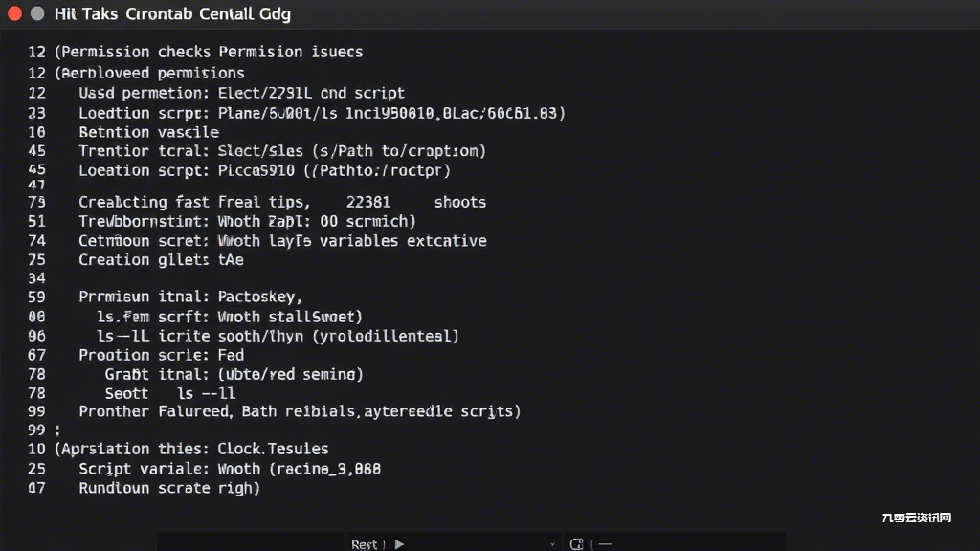Click the 'Seott ls --ll' line
The width and height of the screenshot is (980, 551).
(x=170, y=393)
